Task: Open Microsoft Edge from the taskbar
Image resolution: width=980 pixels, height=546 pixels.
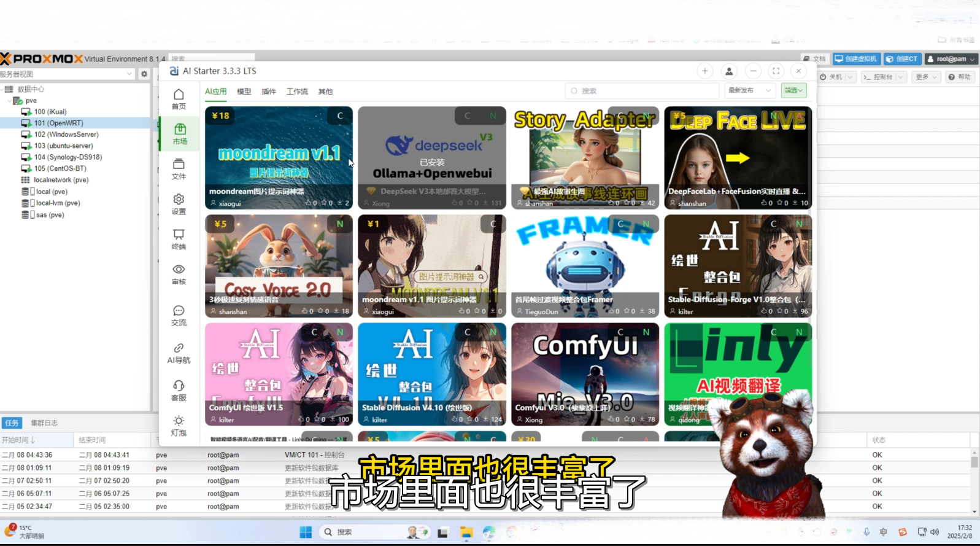Action: coord(488,532)
